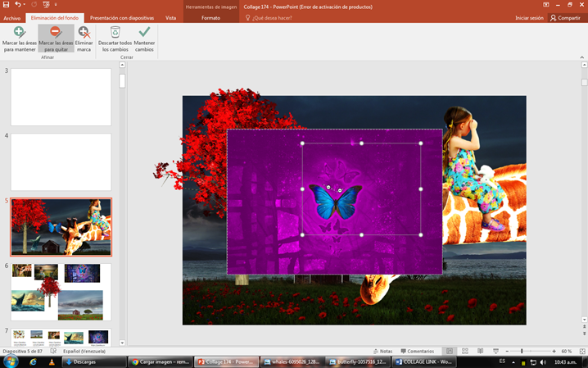This screenshot has width=588, height=368.
Task: Click Iniciar sesión link
Action: [529, 18]
